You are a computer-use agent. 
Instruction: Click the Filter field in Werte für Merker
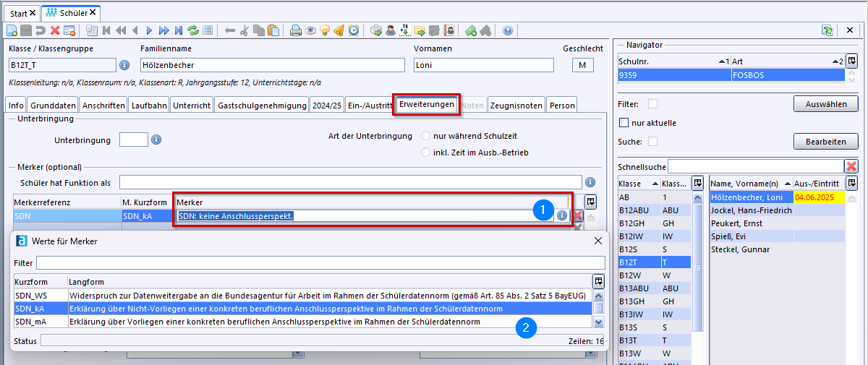(x=320, y=262)
